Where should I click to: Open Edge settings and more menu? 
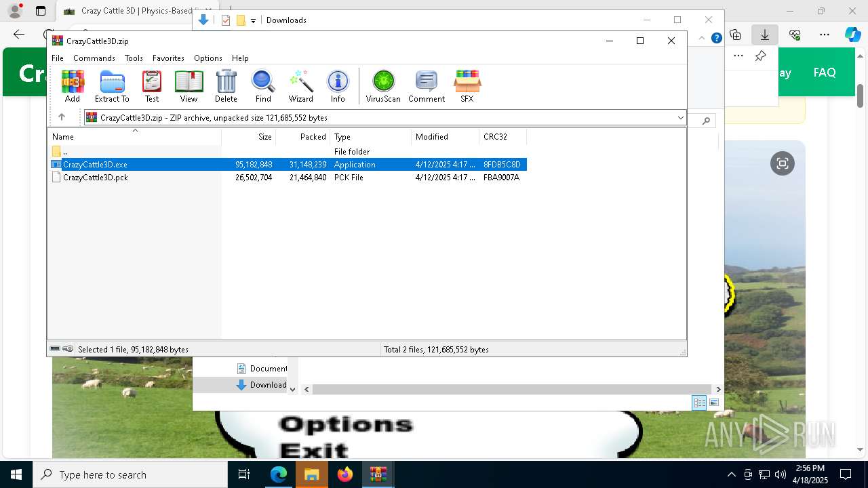click(x=825, y=35)
